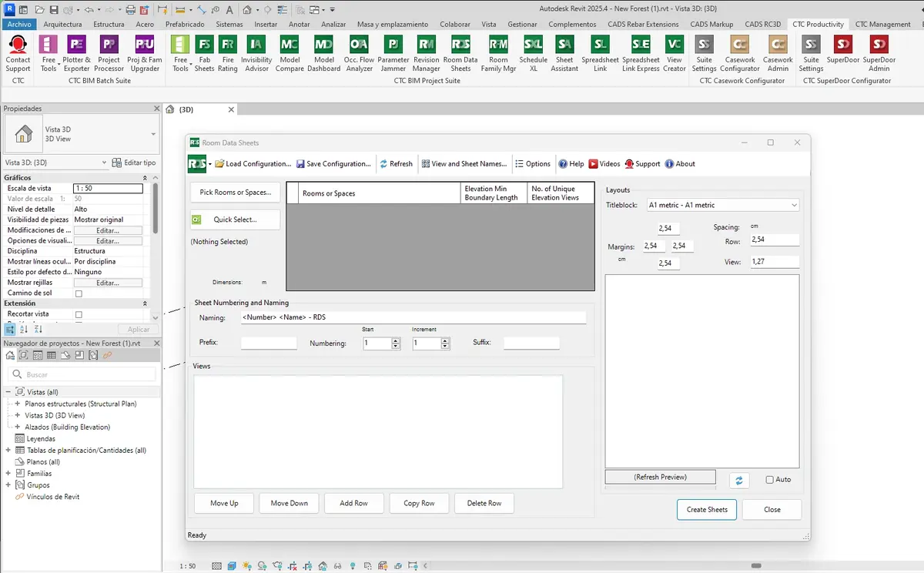Toggle the Auto preview checkbox
Screen dimensions: 924x573
[770, 480]
